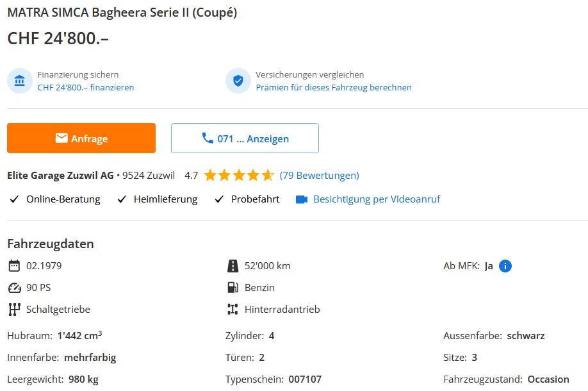Send an Anfrage via orange button
The height and width of the screenshot is (391, 588).
[81, 138]
